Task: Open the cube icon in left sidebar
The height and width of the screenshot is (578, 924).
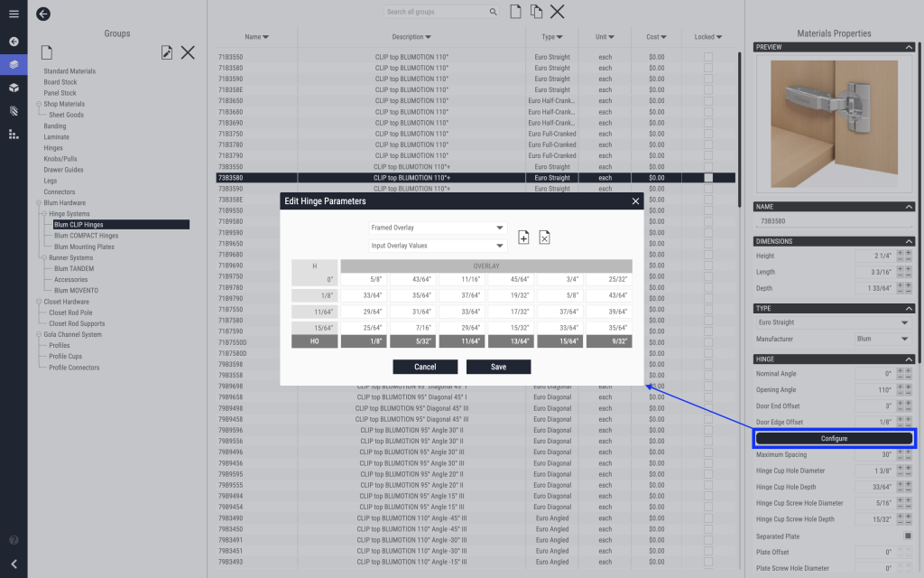Action: pyautogui.click(x=14, y=88)
